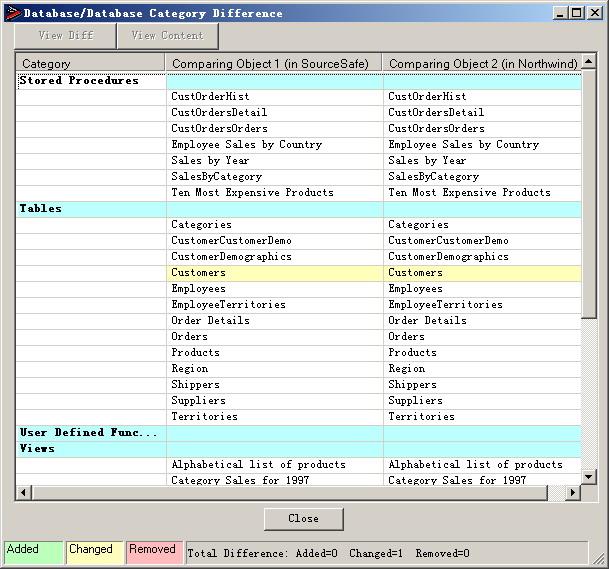Click the pink Removed legend swatch
609x569 pixels.
tap(154, 552)
